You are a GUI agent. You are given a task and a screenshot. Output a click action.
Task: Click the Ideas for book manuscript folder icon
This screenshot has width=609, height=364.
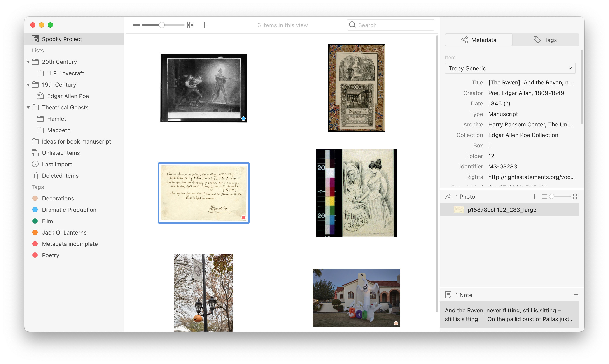pyautogui.click(x=35, y=141)
